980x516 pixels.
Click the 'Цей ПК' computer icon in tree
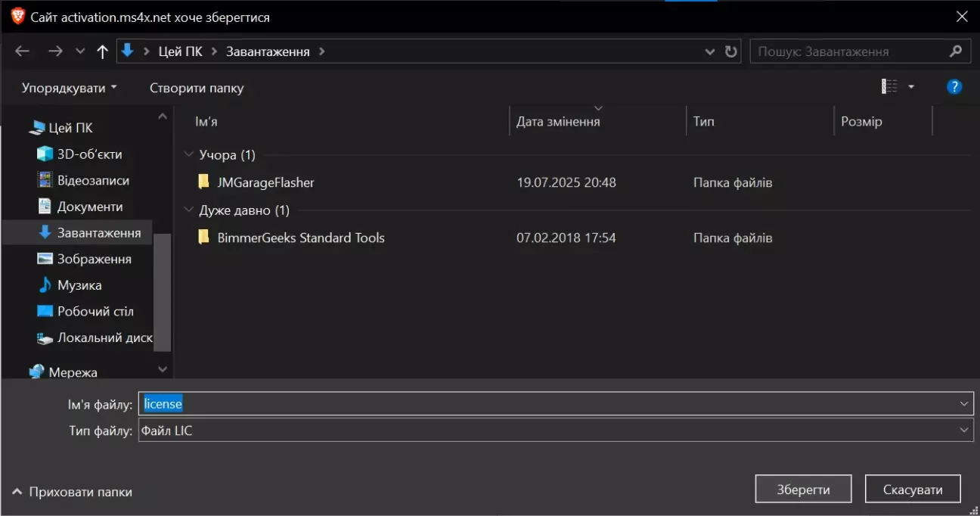pyautogui.click(x=36, y=128)
